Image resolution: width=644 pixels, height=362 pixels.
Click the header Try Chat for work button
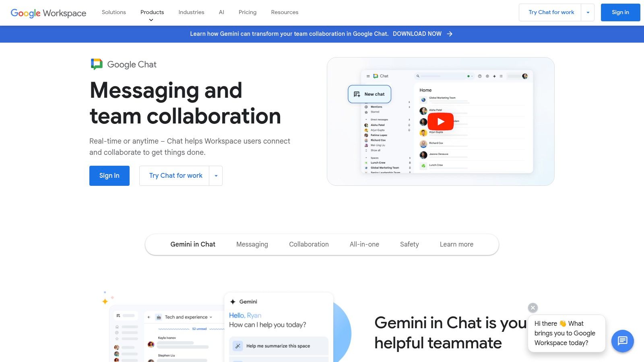550,12
